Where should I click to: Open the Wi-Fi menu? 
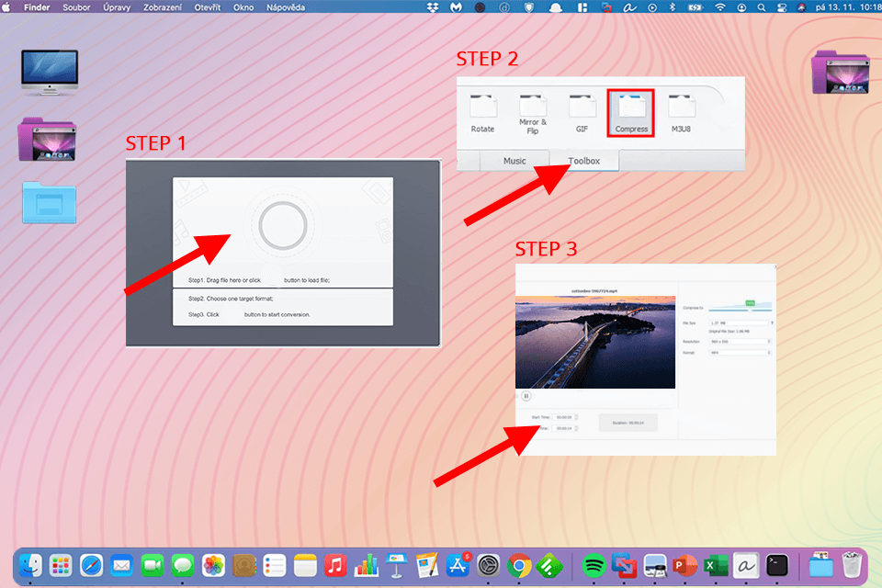720,7
